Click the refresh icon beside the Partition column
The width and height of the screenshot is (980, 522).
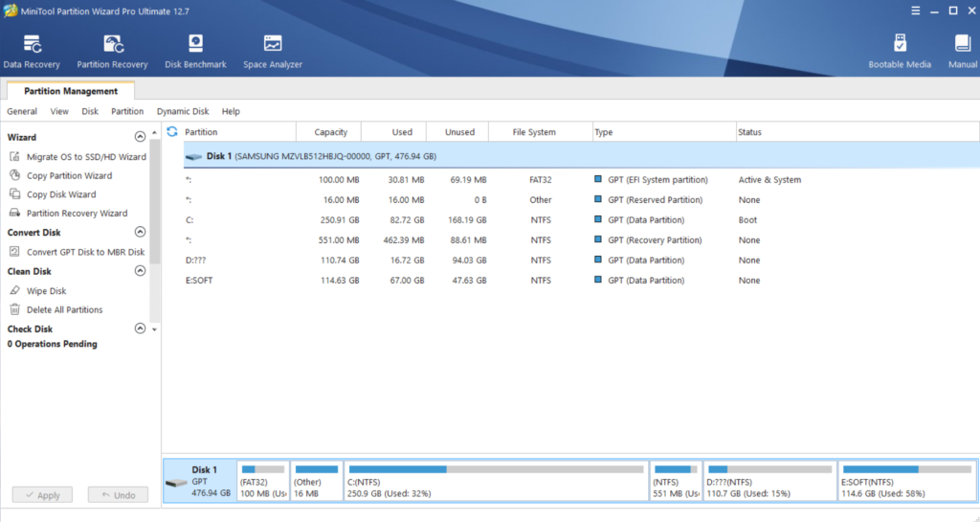pos(172,132)
